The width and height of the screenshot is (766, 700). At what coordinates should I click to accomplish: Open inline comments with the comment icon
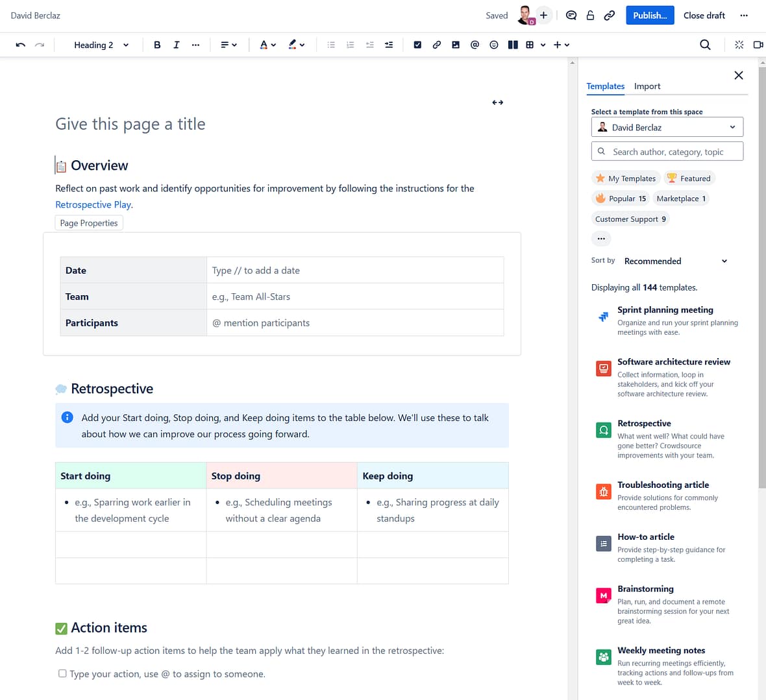(x=571, y=15)
